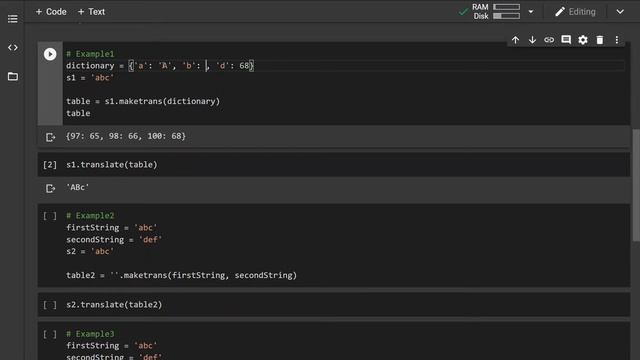This screenshot has height=360, width=640.
Task: Open cell settings gear icon
Action: (x=583, y=40)
